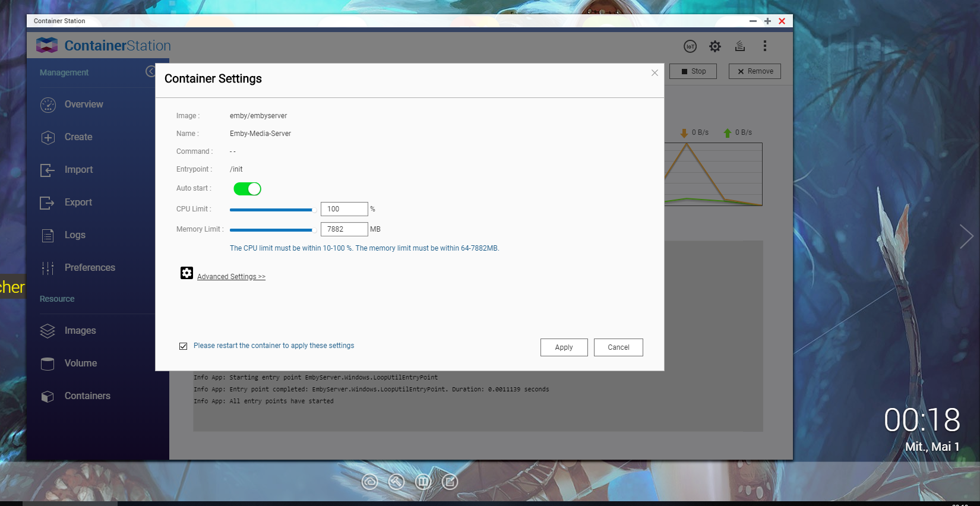
Task: Click the upload speed 0 B/s indicator
Action: (x=738, y=133)
